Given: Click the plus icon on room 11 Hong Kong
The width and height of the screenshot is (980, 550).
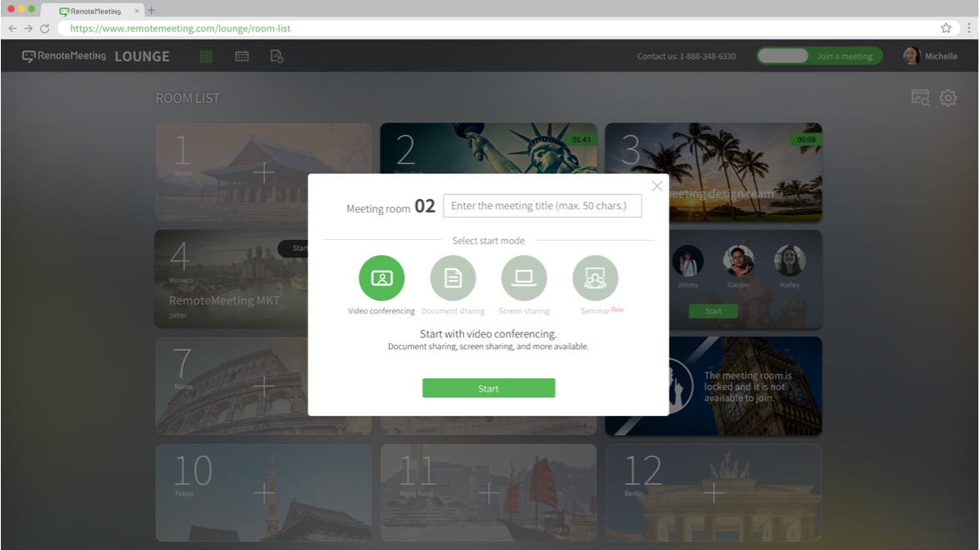Looking at the screenshot, I should pos(488,492).
